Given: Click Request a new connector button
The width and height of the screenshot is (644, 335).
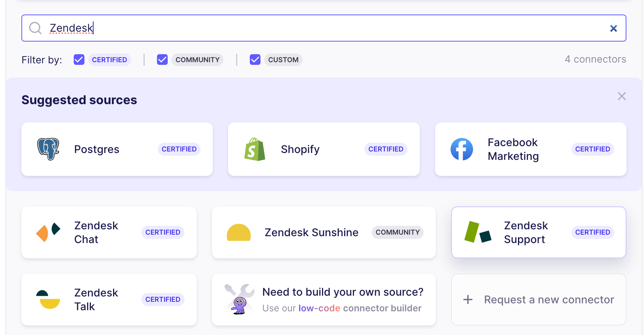Looking at the screenshot, I should tap(539, 300).
